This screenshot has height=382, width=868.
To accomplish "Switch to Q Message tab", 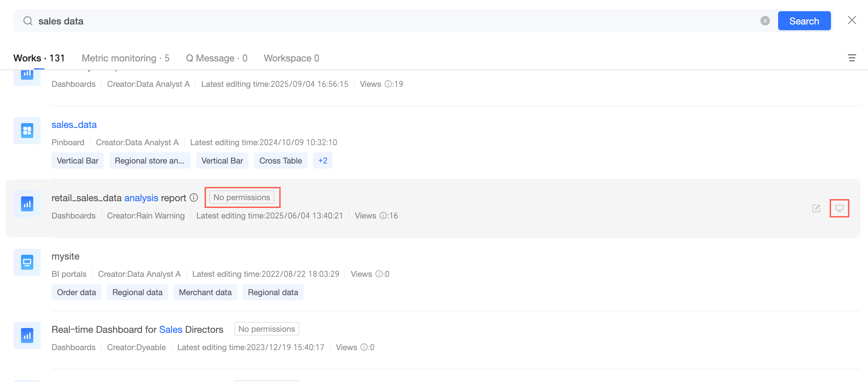I will coord(217,58).
